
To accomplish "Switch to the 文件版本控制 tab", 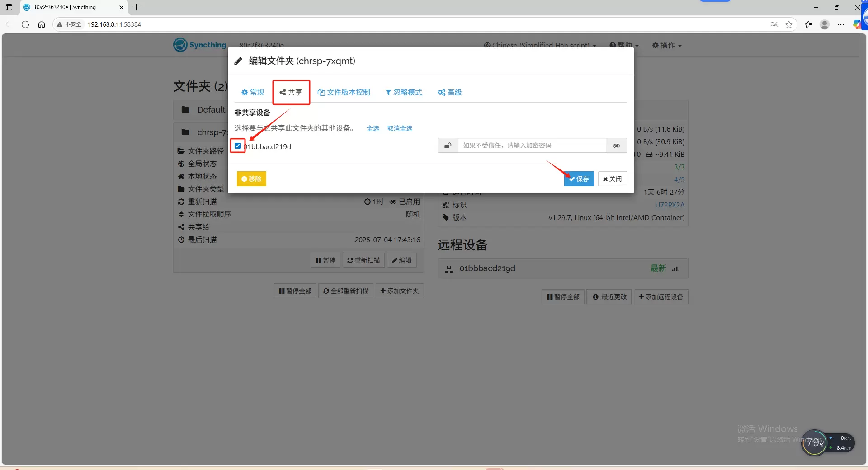I will 344,92.
